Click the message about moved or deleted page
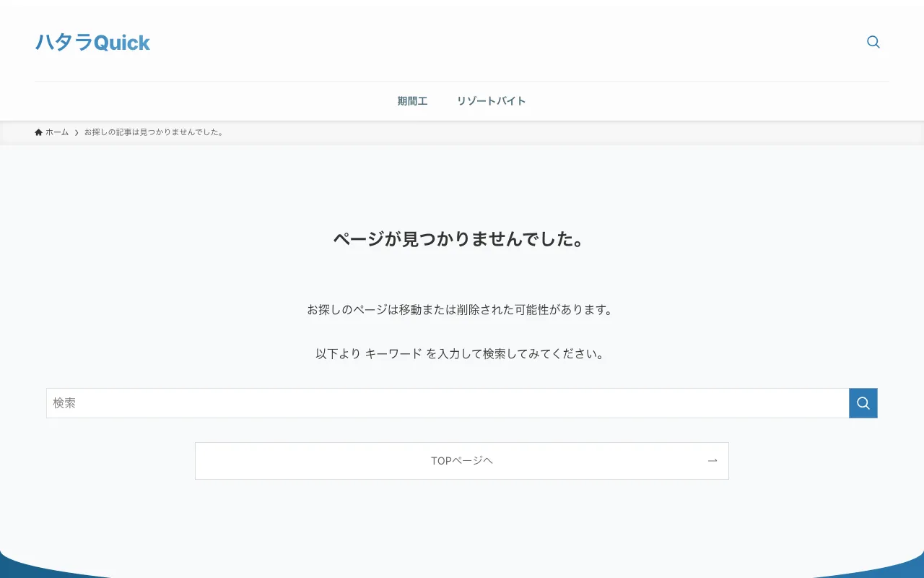Viewport: 924px width, 578px height. point(461,309)
